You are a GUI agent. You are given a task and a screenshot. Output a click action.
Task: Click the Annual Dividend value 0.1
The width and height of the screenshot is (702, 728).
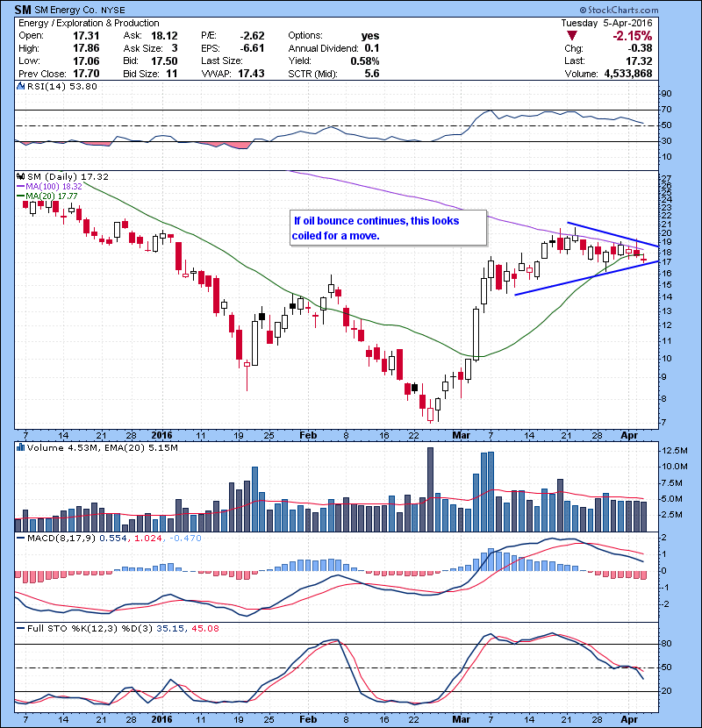click(x=372, y=48)
